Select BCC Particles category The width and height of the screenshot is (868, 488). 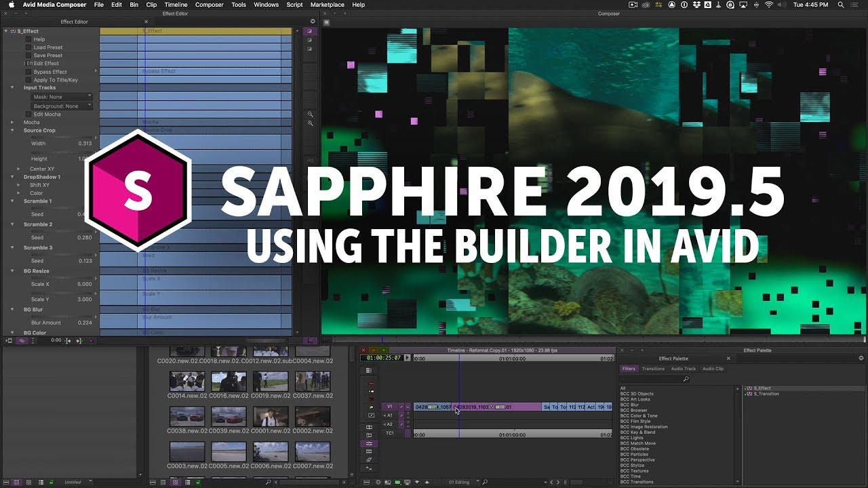(x=636, y=454)
